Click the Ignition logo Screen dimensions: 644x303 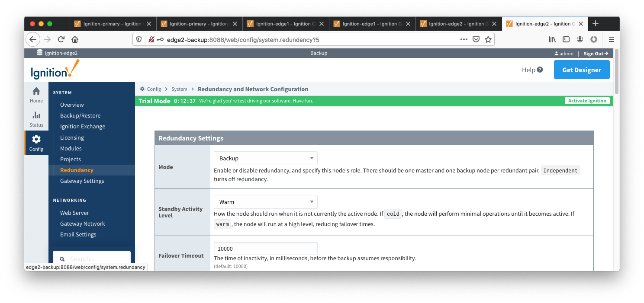pos(55,70)
